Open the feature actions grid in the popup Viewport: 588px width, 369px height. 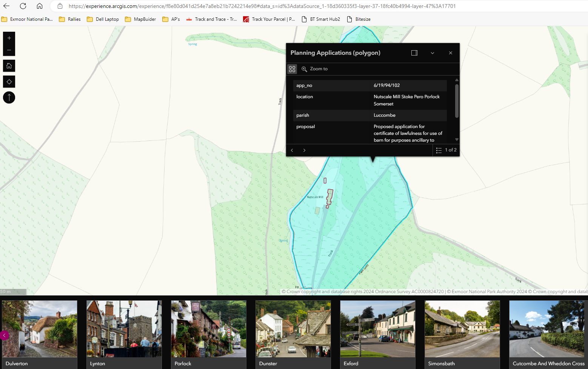(292, 69)
